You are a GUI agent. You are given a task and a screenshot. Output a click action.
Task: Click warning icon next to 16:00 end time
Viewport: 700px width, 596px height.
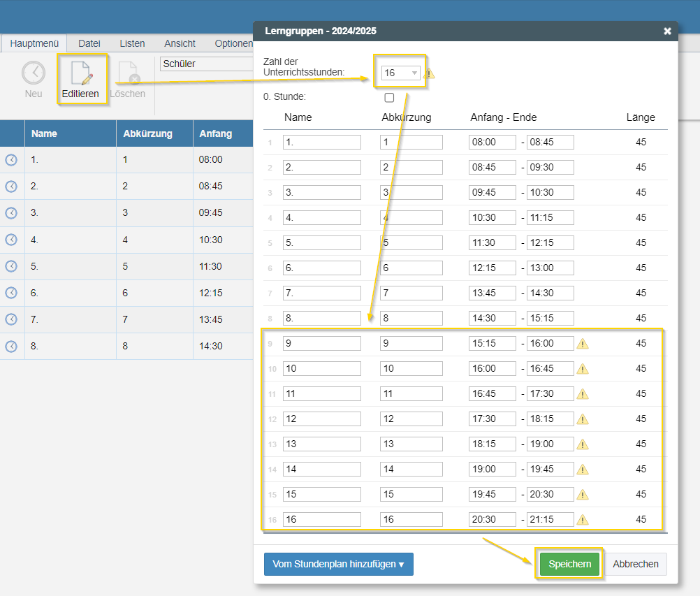(583, 344)
